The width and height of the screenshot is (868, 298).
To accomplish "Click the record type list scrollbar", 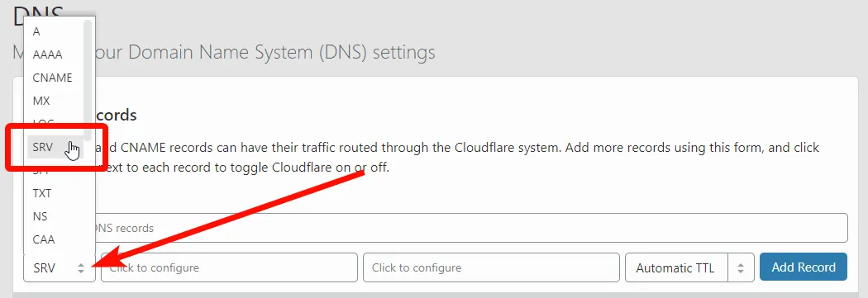I will (88, 80).
